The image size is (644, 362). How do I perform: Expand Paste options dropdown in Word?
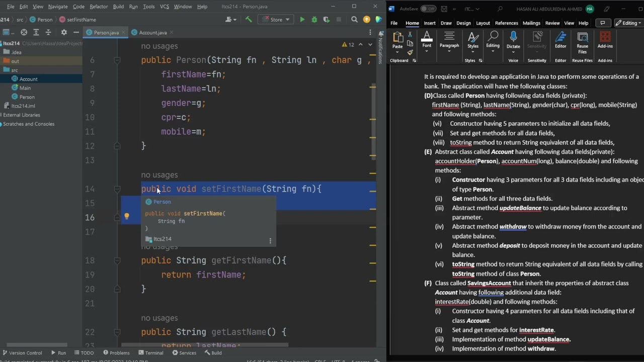[397, 52]
